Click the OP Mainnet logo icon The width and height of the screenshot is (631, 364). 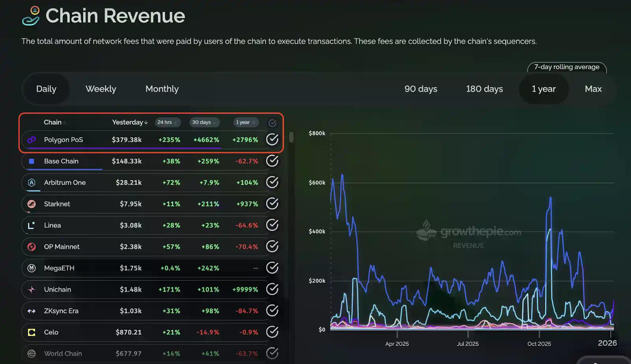[32, 247]
